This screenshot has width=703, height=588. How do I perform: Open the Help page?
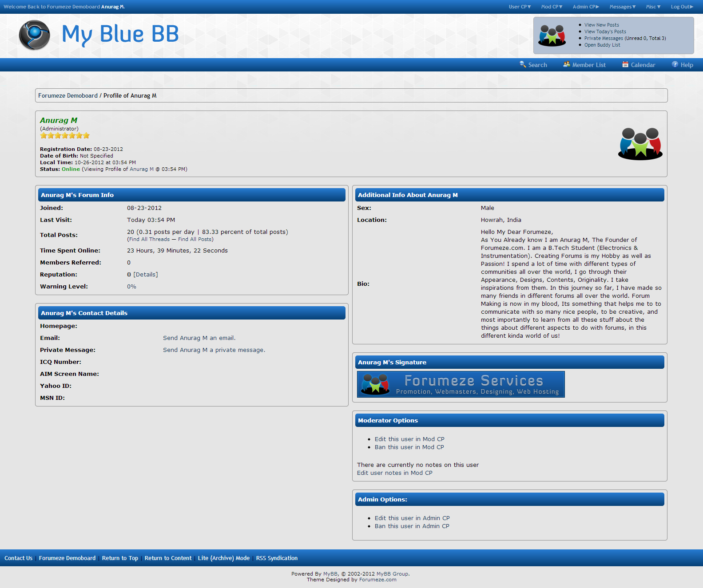(687, 65)
